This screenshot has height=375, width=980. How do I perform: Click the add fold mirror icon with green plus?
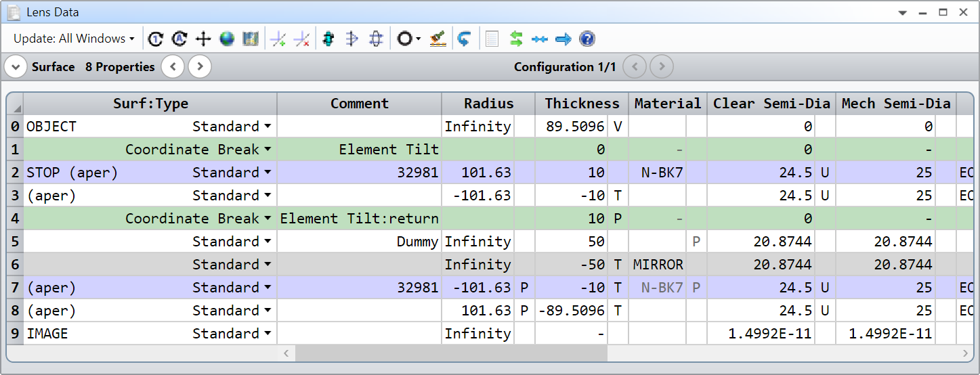[x=278, y=39]
